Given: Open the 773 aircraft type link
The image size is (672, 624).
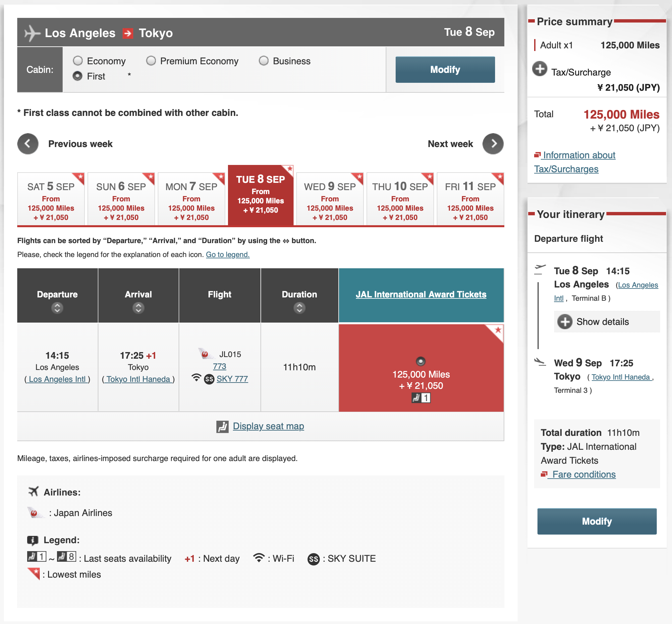Looking at the screenshot, I should [220, 366].
